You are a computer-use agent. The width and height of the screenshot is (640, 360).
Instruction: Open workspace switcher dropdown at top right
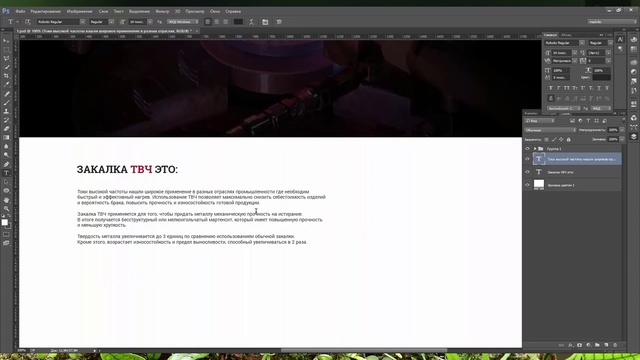click(x=612, y=22)
